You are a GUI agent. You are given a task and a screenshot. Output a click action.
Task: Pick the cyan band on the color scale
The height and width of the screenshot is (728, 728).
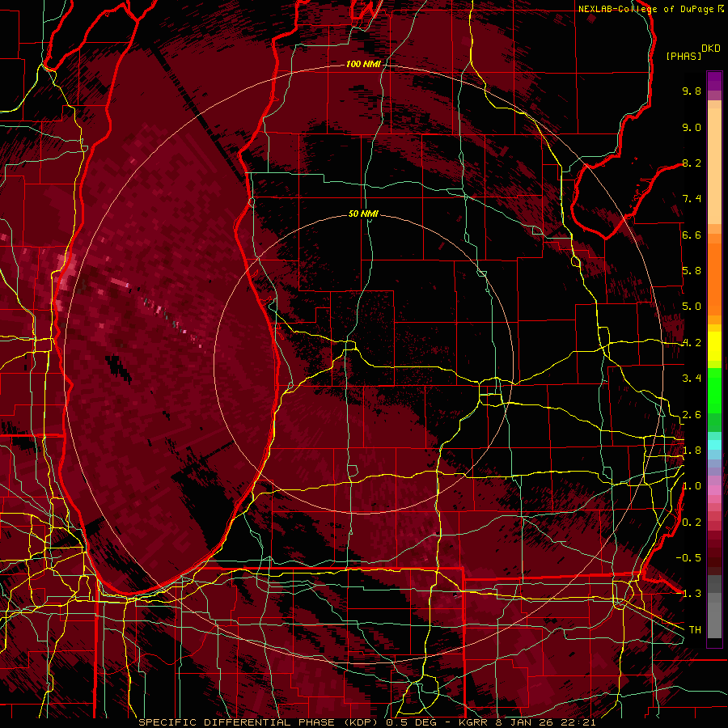pyautogui.click(x=714, y=445)
